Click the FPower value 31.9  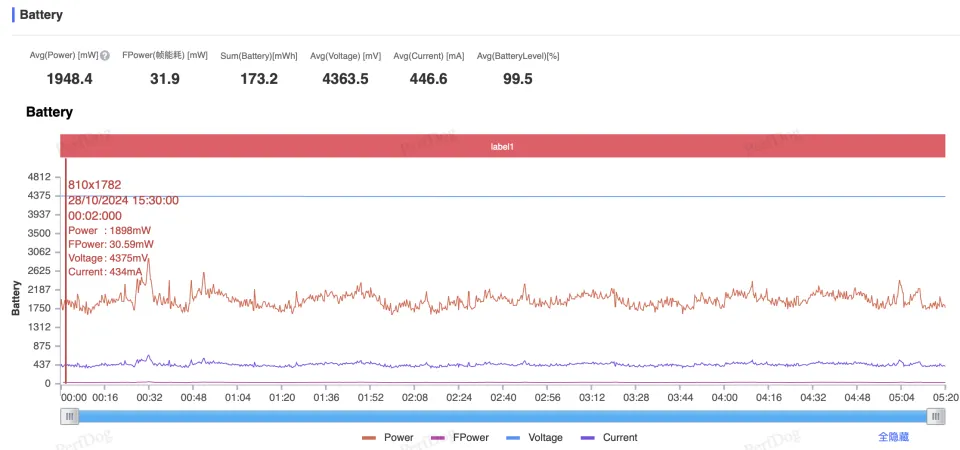tap(164, 79)
